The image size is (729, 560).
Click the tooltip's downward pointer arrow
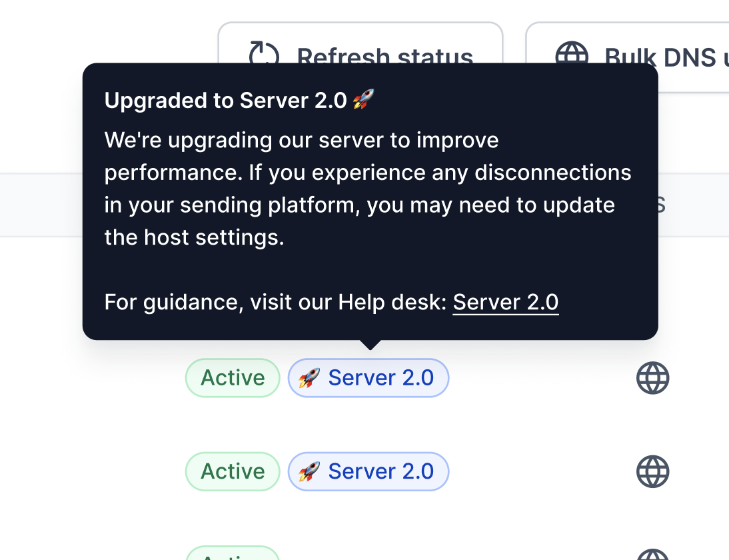pos(370,345)
